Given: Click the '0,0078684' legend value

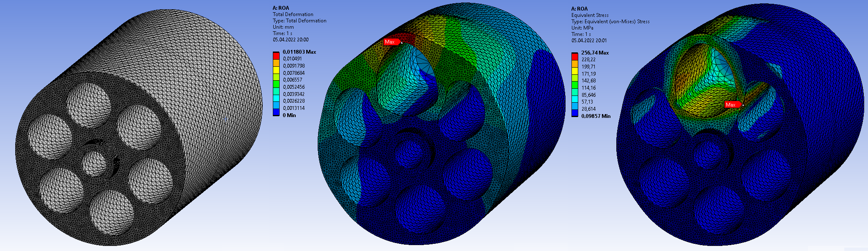Looking at the screenshot, I should pyautogui.click(x=294, y=73).
